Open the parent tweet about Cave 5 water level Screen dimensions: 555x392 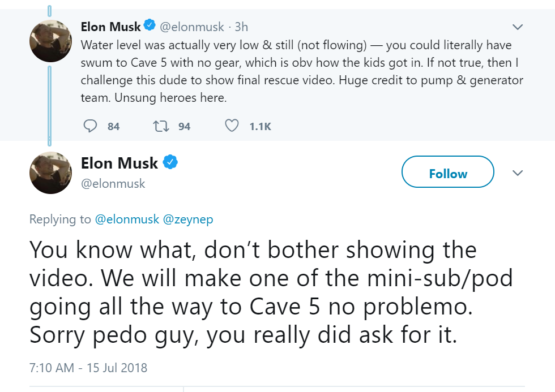pyautogui.click(x=301, y=71)
